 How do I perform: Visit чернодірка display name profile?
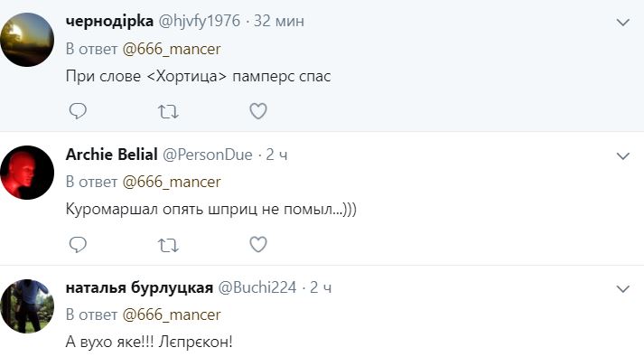click(109, 21)
